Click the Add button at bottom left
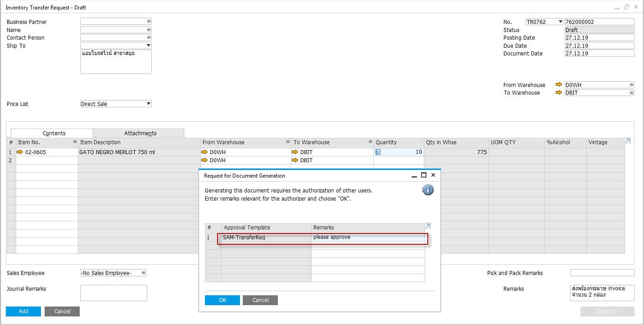 pos(23,311)
